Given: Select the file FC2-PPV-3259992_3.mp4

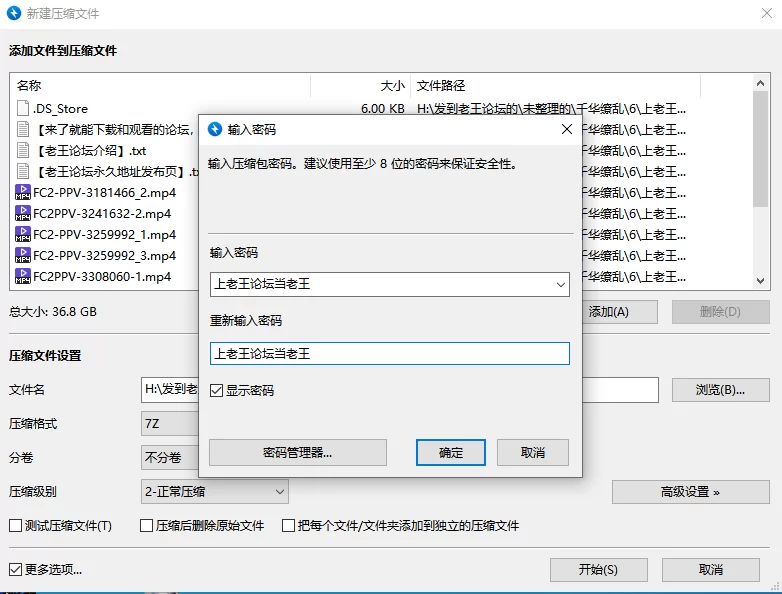Looking at the screenshot, I should (104, 255).
